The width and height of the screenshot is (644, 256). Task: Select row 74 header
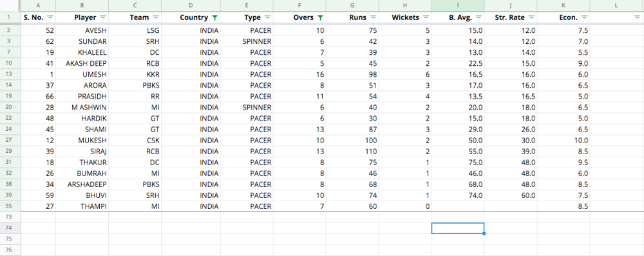point(10,228)
